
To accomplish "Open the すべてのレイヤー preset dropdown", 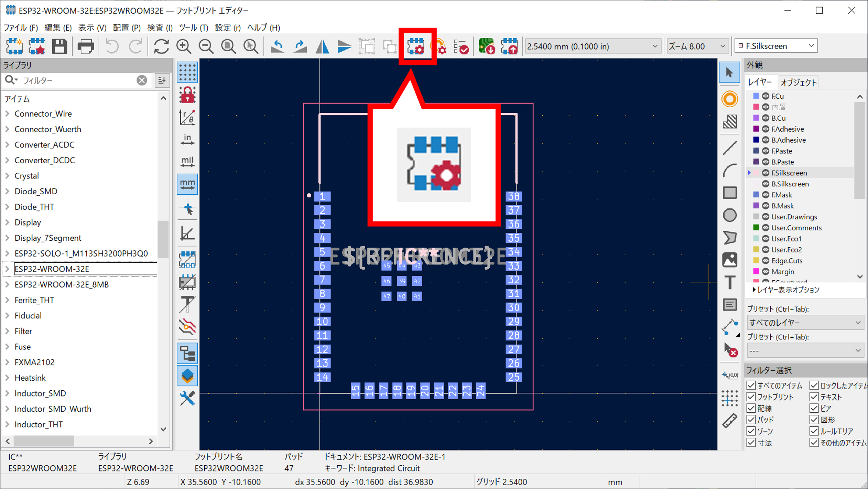I will (805, 322).
